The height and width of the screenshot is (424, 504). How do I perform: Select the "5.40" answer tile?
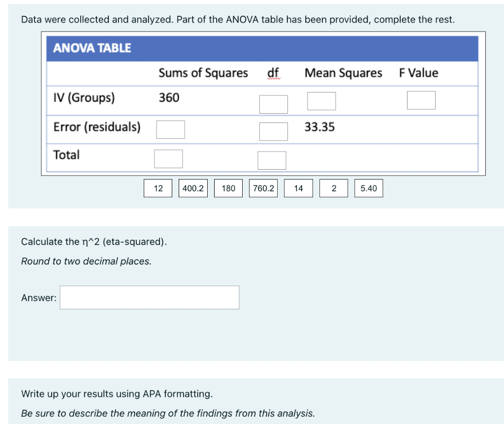[x=369, y=188]
